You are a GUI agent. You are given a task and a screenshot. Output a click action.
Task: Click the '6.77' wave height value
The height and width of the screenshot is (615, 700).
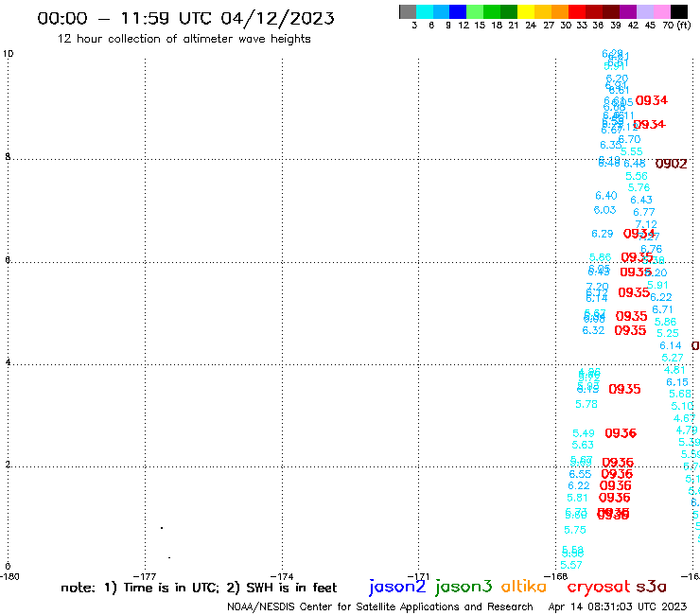click(x=644, y=212)
